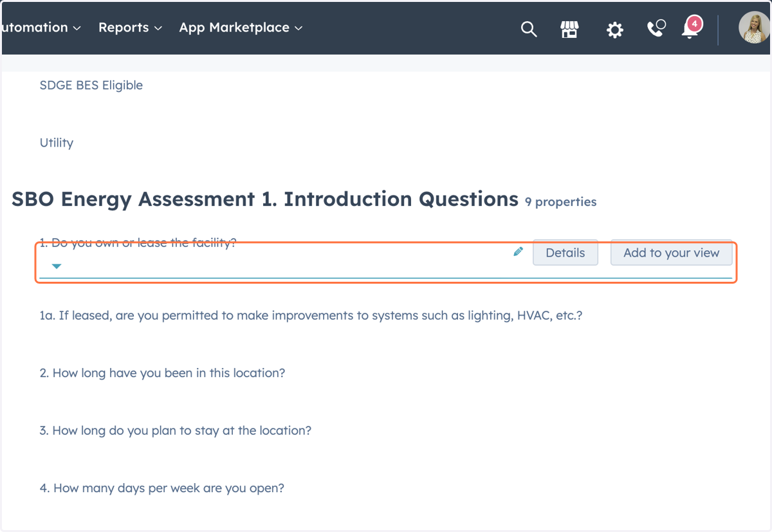Open the marketplace storefront icon
This screenshot has height=532, width=772.
pos(569,29)
